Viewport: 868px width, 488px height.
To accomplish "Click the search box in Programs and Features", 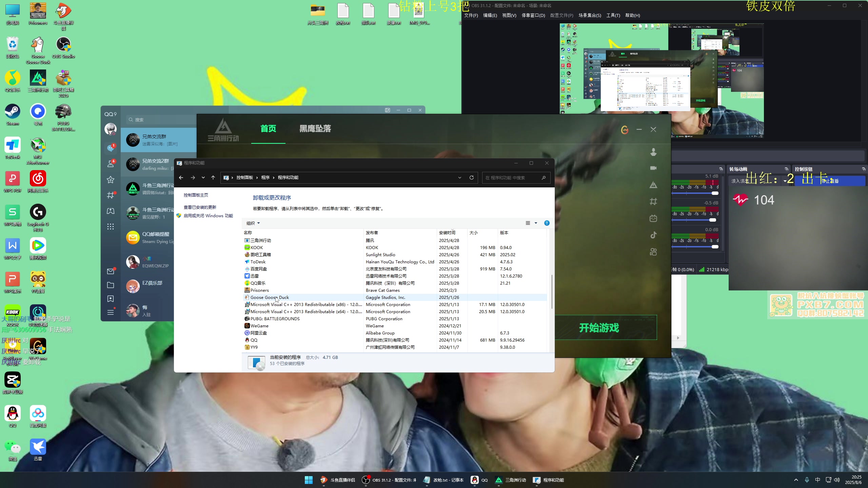I will tap(516, 178).
